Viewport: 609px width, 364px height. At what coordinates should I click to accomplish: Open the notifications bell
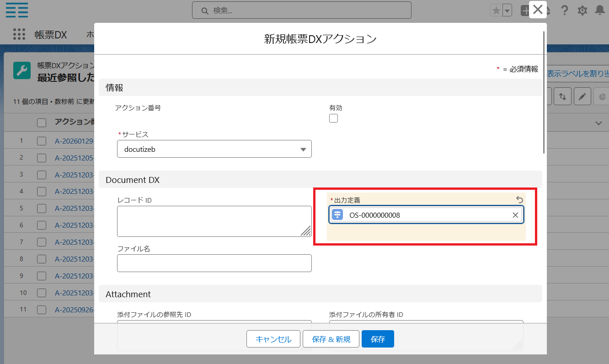pyautogui.click(x=599, y=11)
